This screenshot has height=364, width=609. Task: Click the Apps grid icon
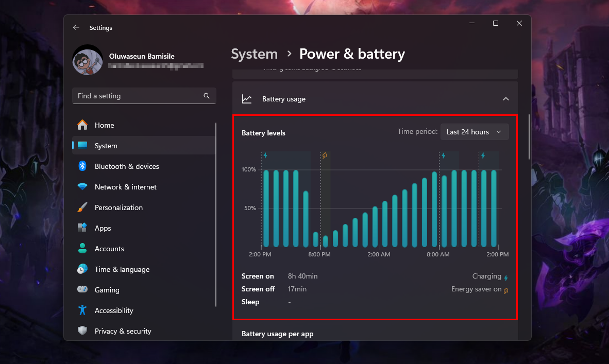pyautogui.click(x=82, y=228)
